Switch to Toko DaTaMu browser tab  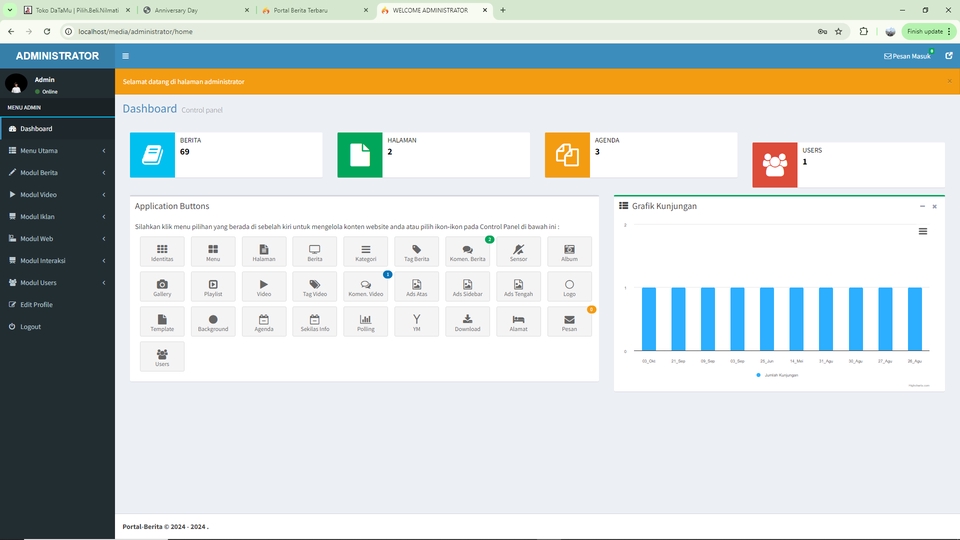[77, 10]
